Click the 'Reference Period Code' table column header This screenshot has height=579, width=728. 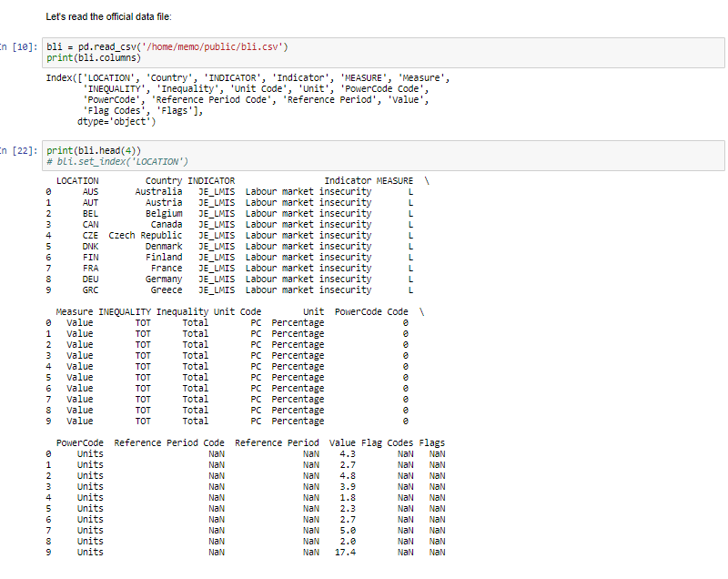pos(169,443)
